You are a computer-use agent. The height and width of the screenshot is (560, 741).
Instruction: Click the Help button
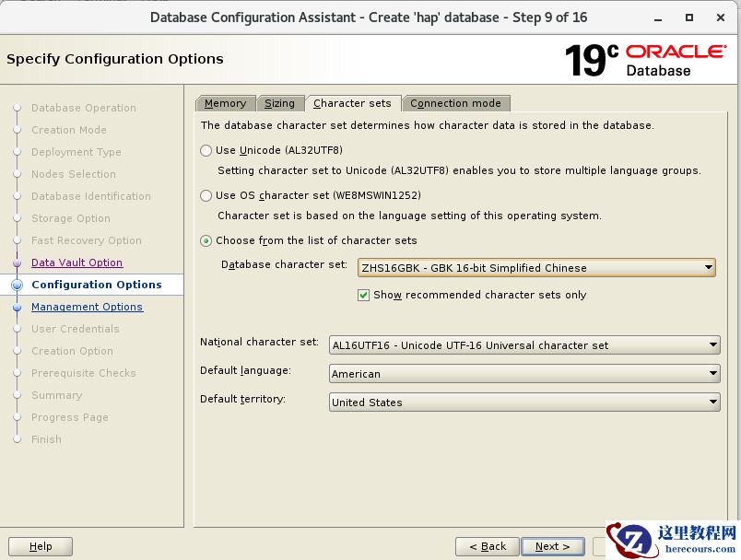pyautogui.click(x=41, y=546)
